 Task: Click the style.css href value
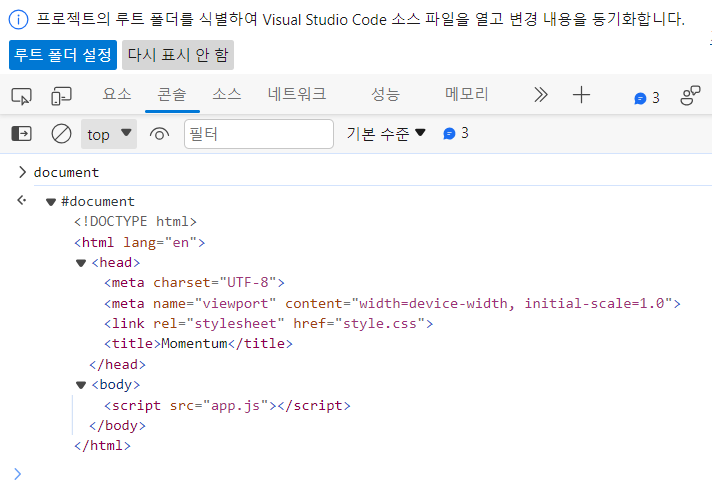[x=380, y=324]
